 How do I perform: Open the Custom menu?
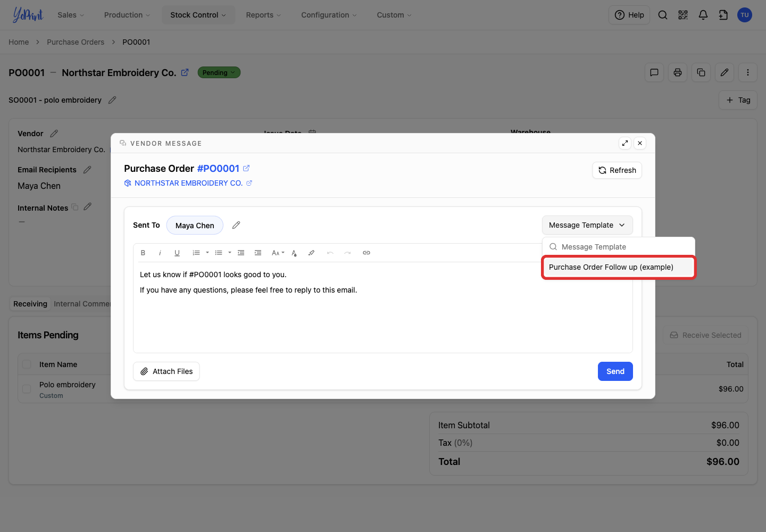(x=394, y=15)
